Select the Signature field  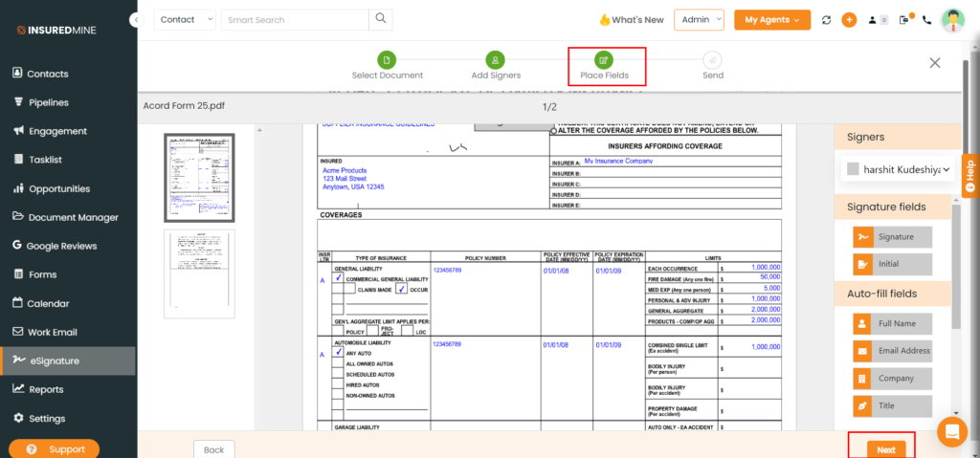tap(893, 237)
